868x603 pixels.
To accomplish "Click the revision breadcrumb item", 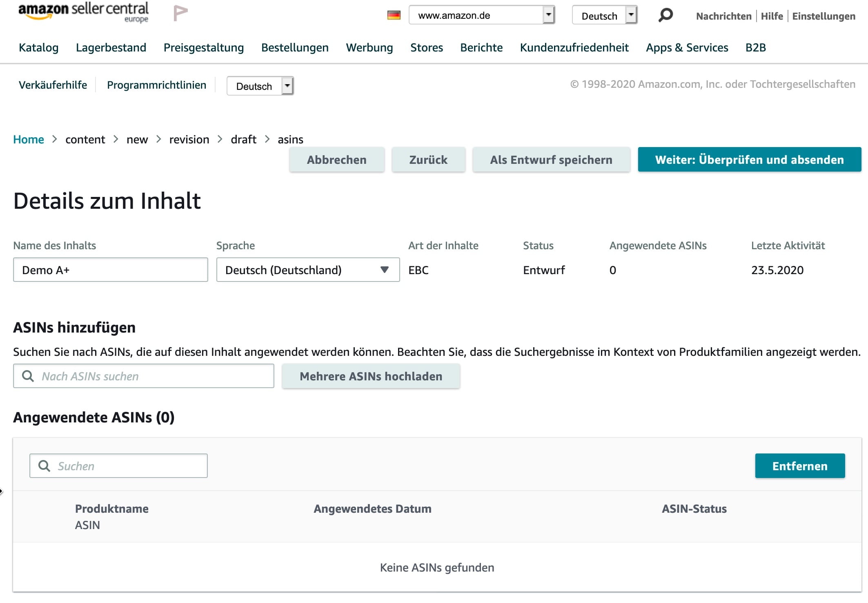I will pos(189,139).
